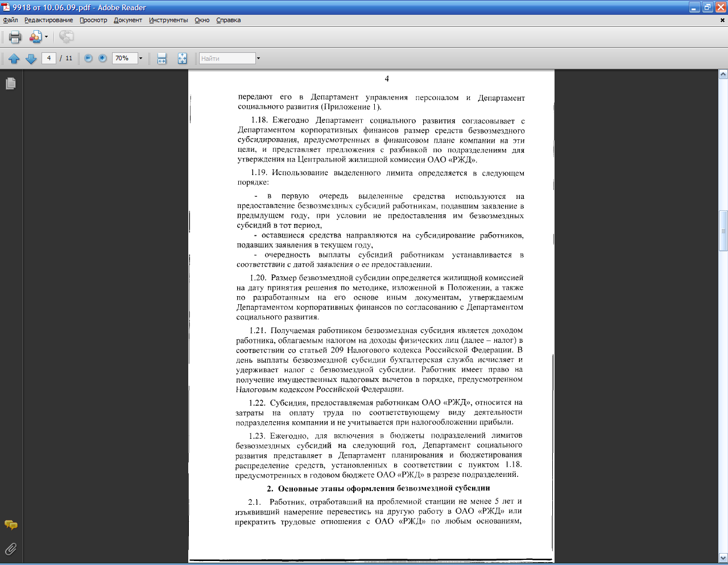Restore down the Adobe Reader window
The image size is (728, 565).
tap(708, 7)
